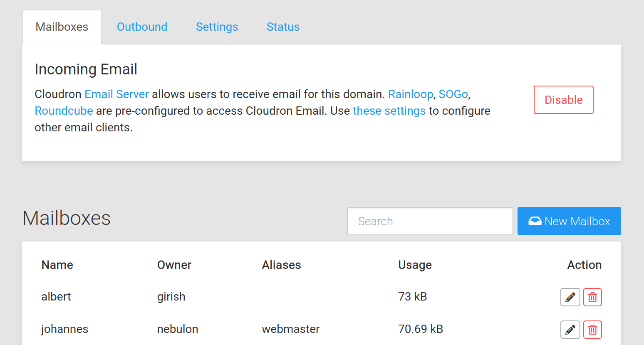
Task: Delete the johannes mailbox via trash icon
Action: tap(592, 330)
